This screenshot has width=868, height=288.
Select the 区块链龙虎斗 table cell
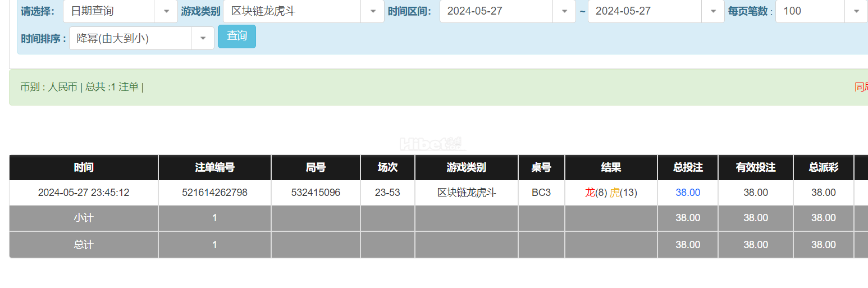467,193
